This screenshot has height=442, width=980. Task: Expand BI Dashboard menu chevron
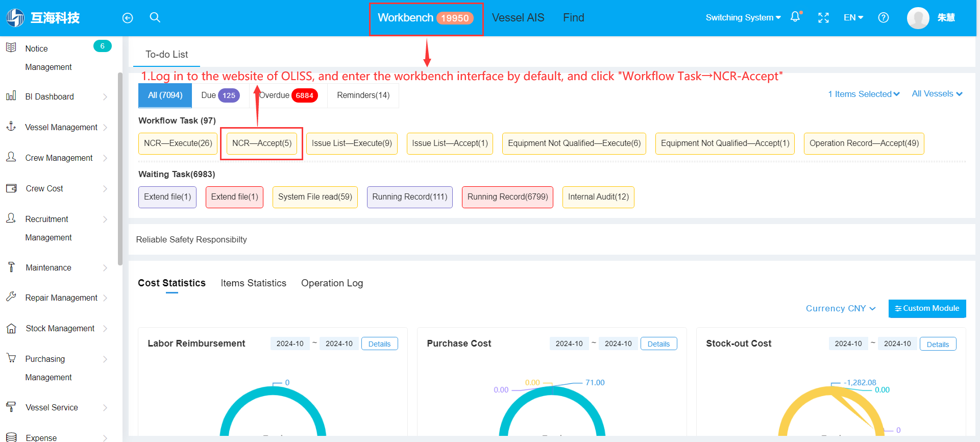coord(105,96)
